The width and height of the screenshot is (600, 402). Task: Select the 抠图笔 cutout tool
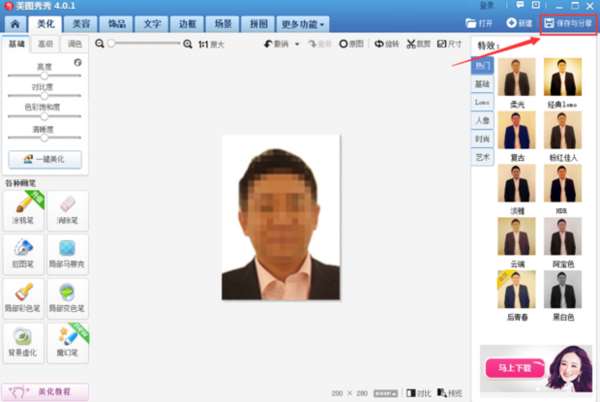tap(23, 254)
